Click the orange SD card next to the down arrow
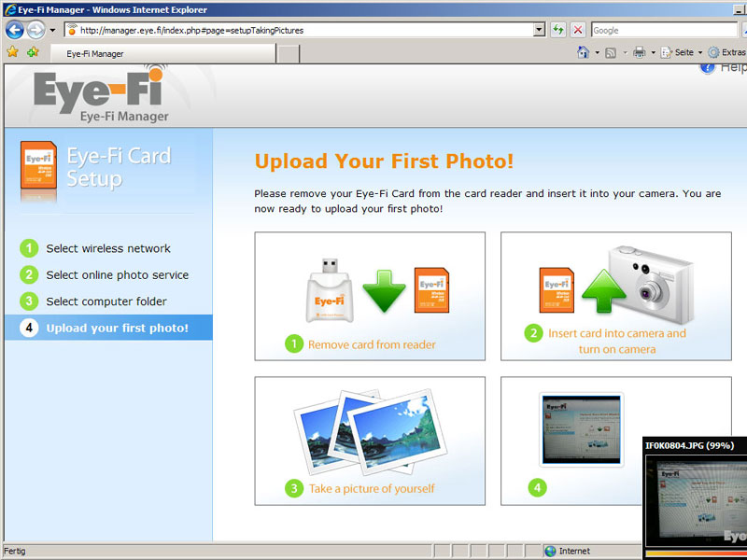Image resolution: width=747 pixels, height=560 pixels. point(431,290)
